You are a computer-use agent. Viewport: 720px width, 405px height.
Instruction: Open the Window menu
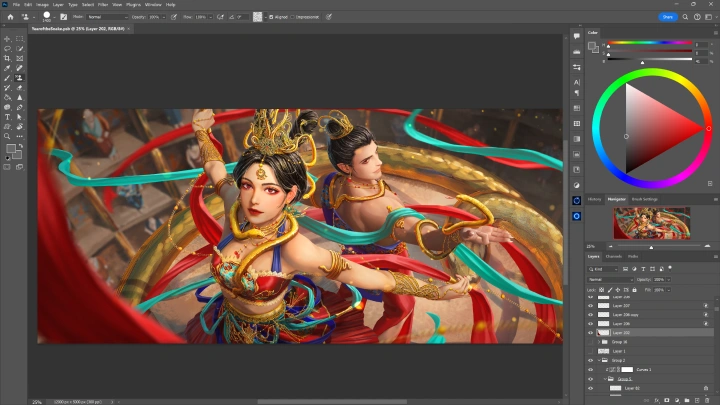[x=153, y=5]
